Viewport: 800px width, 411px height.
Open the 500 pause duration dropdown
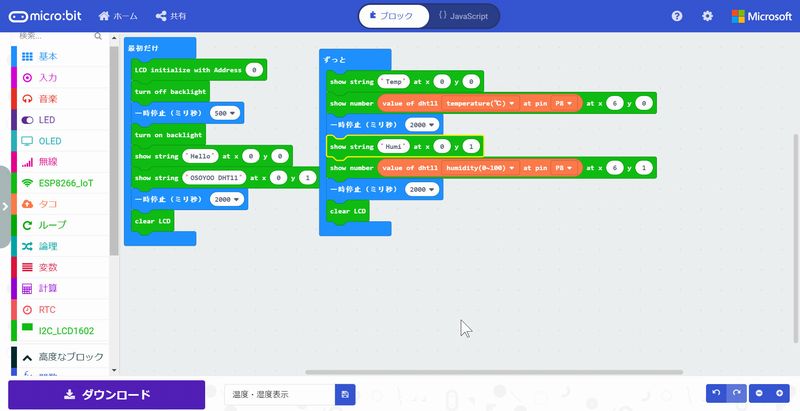pyautogui.click(x=225, y=113)
